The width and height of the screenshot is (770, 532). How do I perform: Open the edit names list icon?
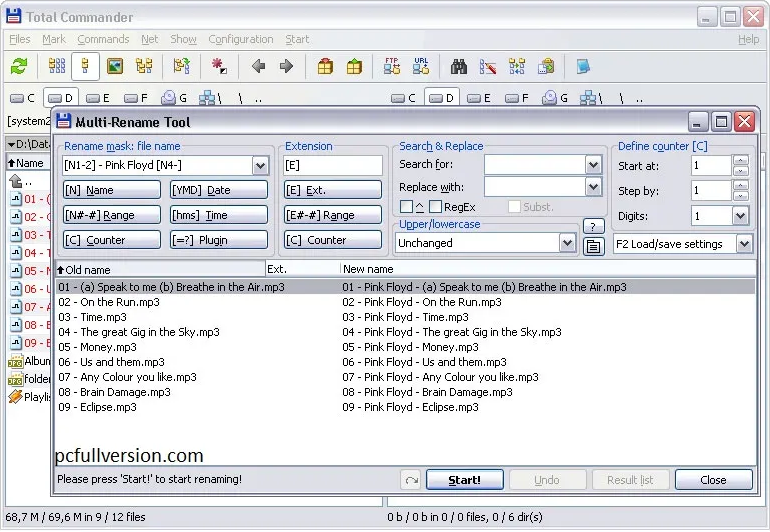pyautogui.click(x=593, y=246)
